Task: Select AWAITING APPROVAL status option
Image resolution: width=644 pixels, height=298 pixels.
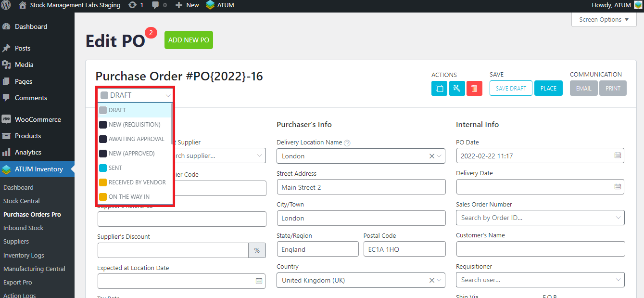Action: [x=134, y=139]
